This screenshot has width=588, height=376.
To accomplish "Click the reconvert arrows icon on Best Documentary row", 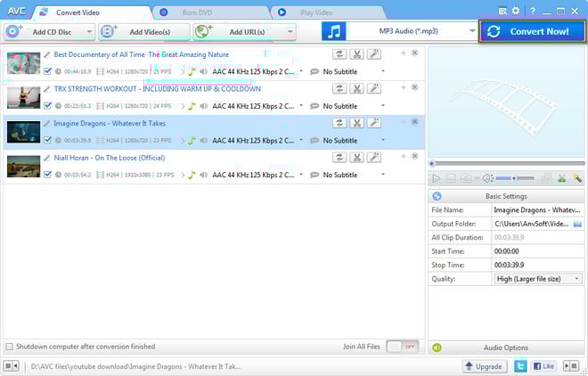I will 339,54.
